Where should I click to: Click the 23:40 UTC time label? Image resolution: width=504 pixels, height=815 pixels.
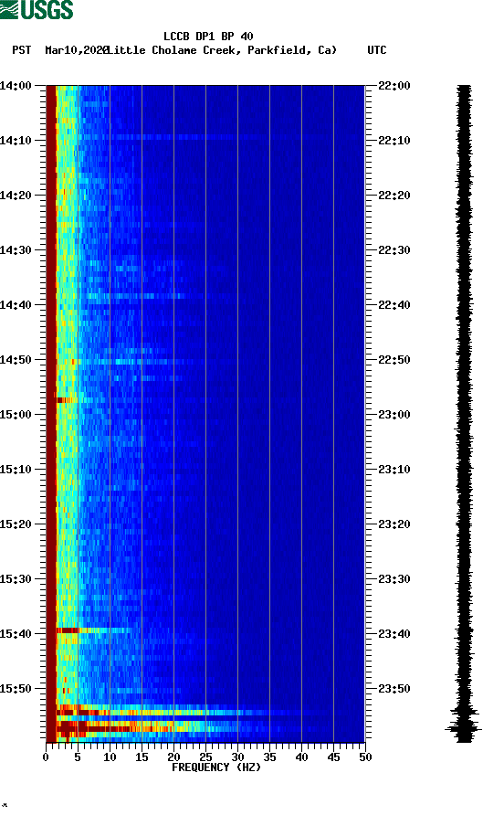394,634
